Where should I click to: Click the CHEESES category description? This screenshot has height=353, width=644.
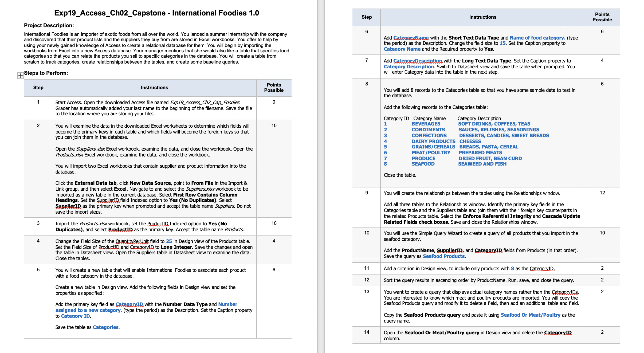pyautogui.click(x=470, y=141)
